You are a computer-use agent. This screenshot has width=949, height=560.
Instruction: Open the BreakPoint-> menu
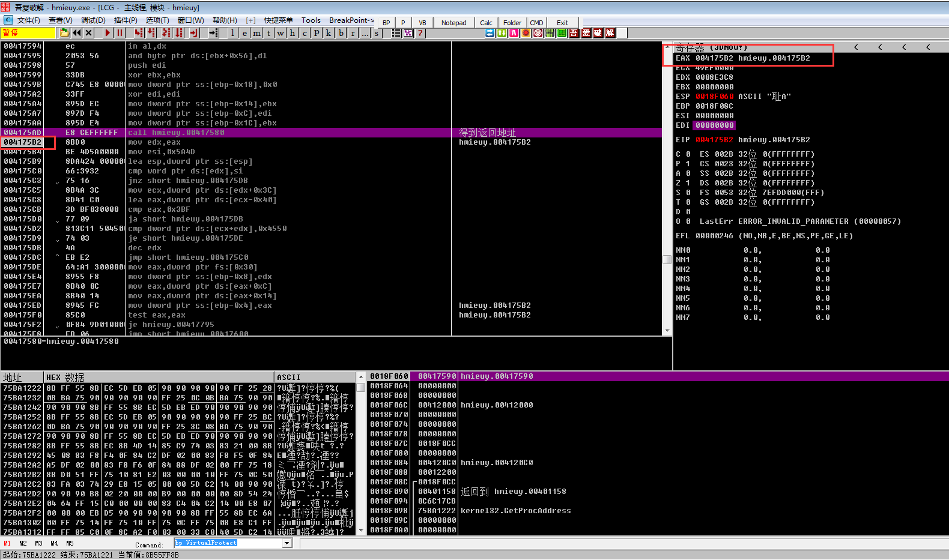(x=351, y=20)
